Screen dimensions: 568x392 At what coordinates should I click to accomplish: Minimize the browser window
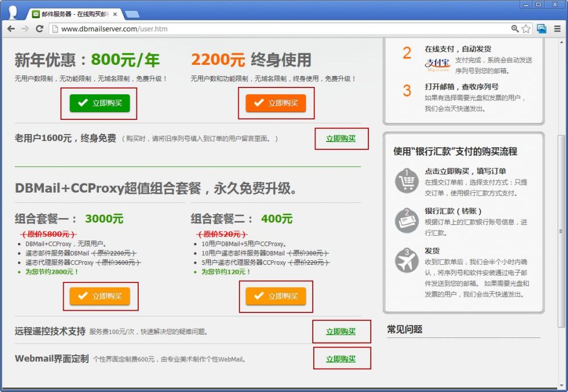point(526,5)
